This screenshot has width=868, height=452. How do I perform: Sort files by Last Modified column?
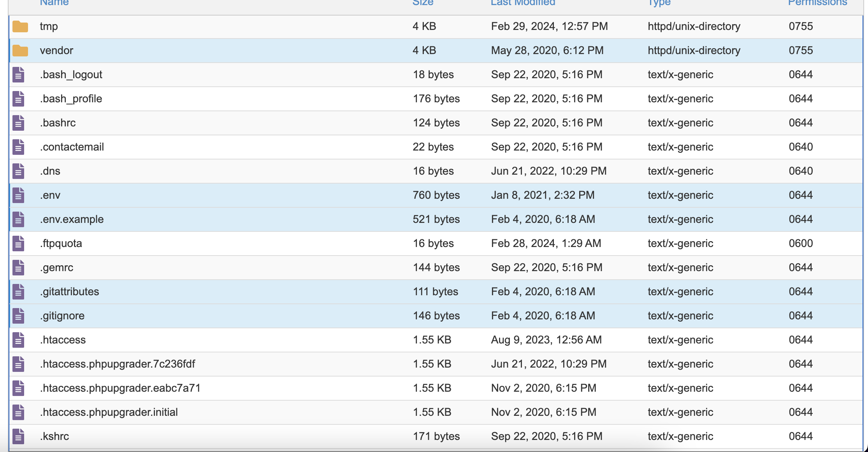point(523,3)
